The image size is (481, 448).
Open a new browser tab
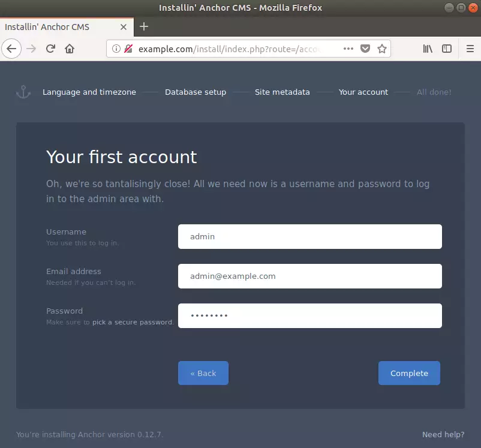pyautogui.click(x=144, y=27)
